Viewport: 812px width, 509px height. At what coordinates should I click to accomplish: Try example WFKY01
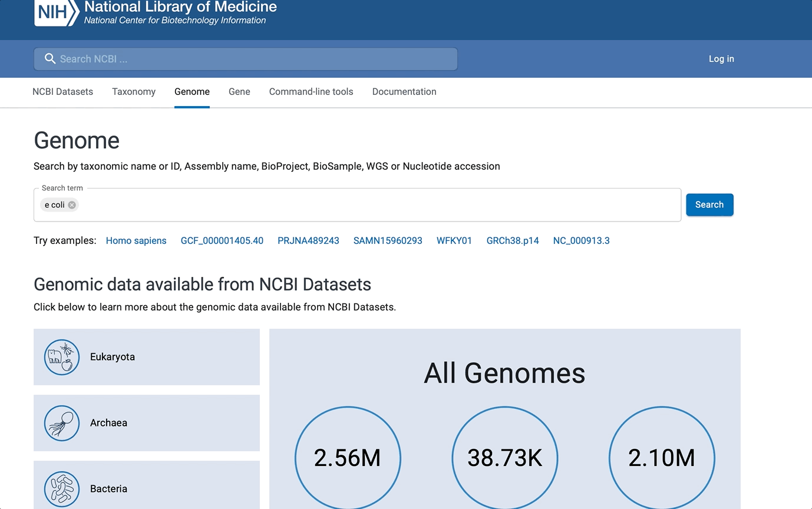(454, 240)
